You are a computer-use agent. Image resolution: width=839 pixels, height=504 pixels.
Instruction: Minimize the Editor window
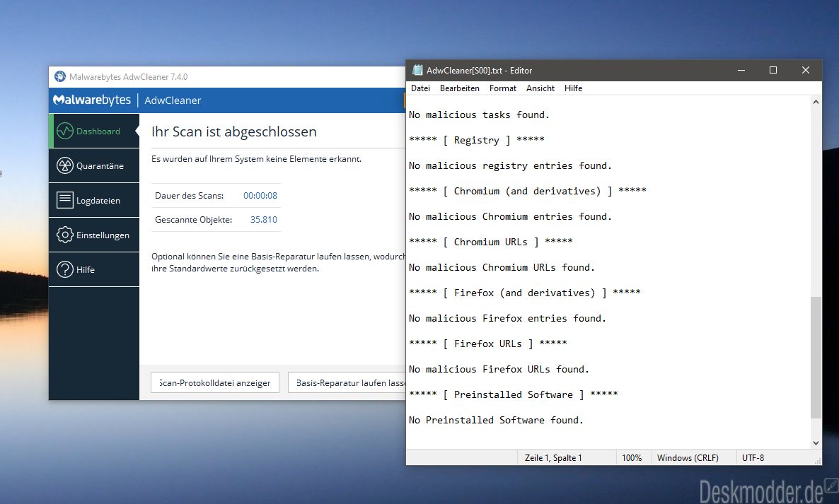741,70
